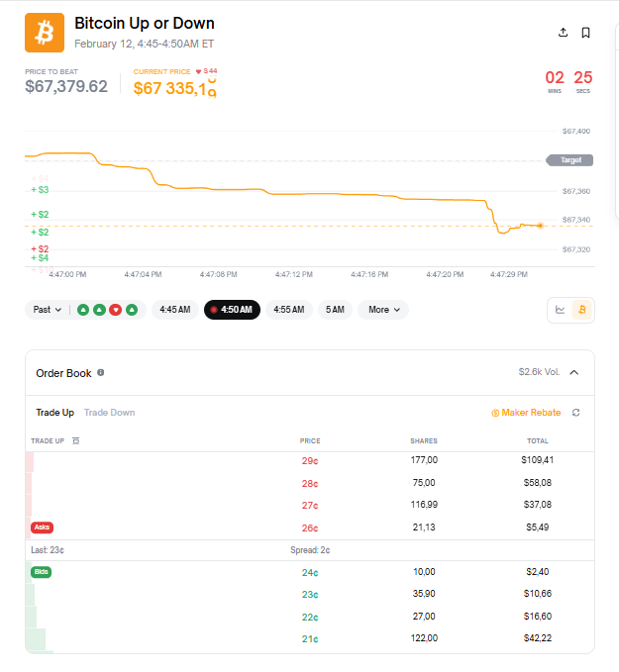Click the Asks badge
Screen dimensions: 619x672
[42, 528]
